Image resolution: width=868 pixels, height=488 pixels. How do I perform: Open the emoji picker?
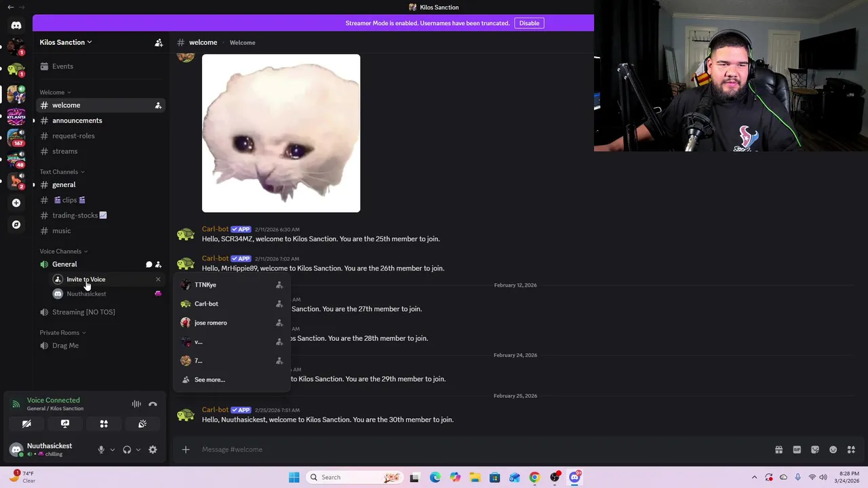[833, 449]
